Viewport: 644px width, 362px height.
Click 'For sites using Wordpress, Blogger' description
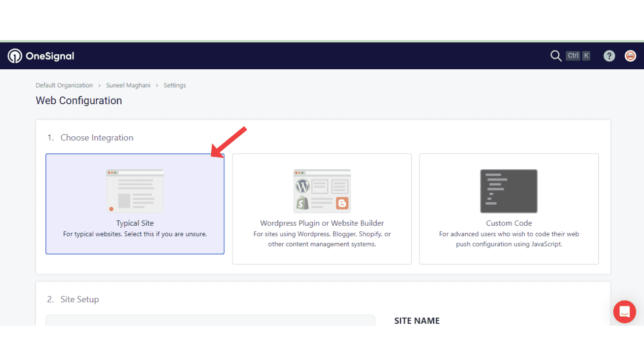tap(322, 239)
